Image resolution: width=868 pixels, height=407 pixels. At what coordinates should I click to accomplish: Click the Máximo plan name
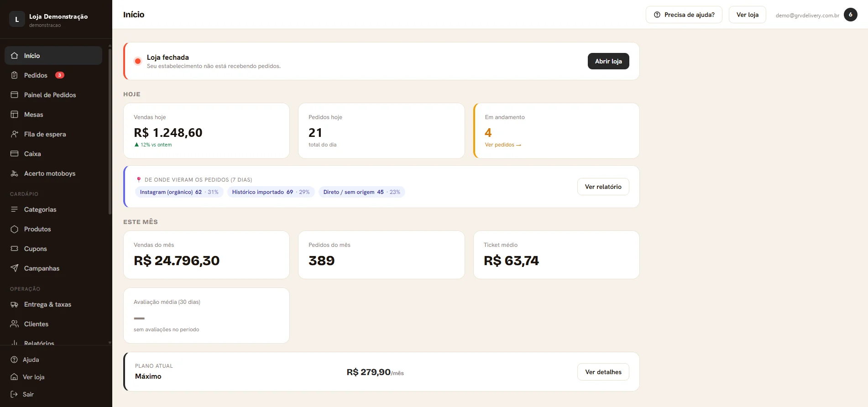pyautogui.click(x=148, y=376)
